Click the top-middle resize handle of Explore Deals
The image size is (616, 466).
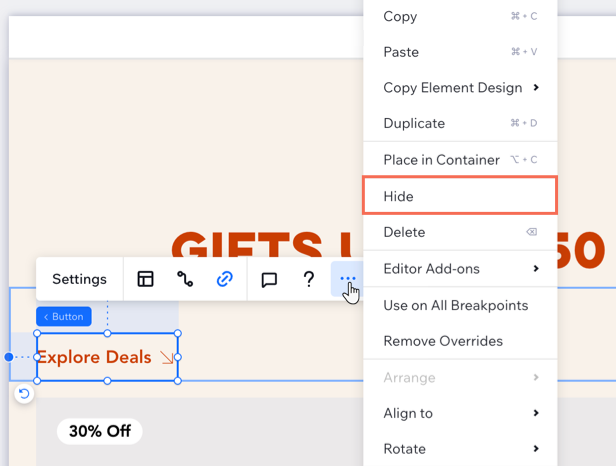(x=107, y=333)
